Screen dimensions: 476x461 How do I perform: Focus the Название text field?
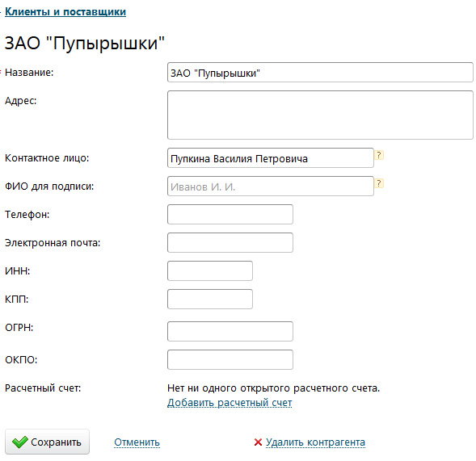(x=320, y=72)
